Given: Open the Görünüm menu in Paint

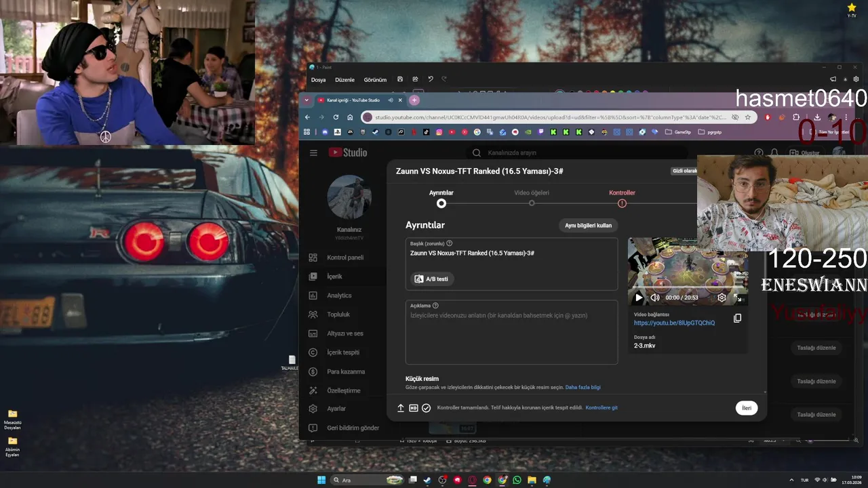Looking at the screenshot, I should [375, 80].
